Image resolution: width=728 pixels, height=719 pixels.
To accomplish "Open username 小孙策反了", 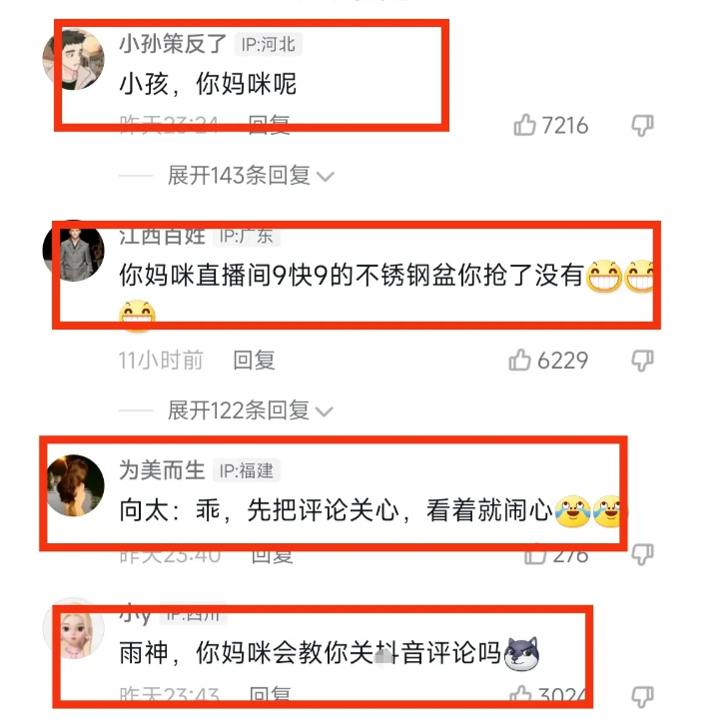I will pos(173,44).
